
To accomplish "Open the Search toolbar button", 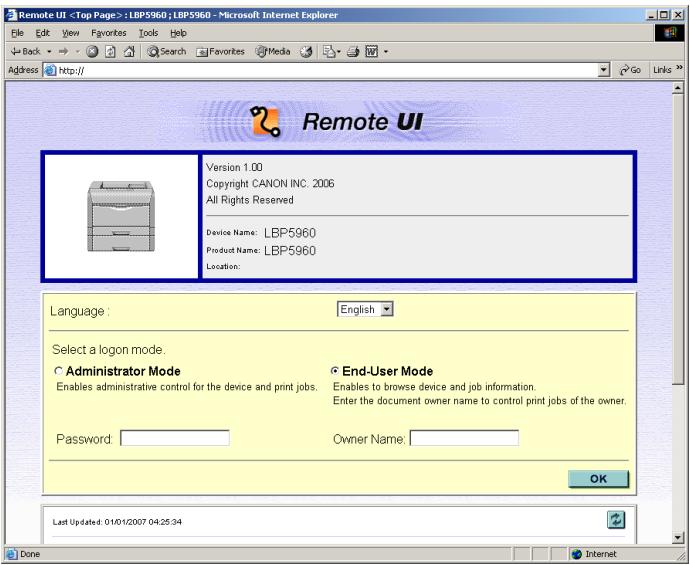I will 167,51.
